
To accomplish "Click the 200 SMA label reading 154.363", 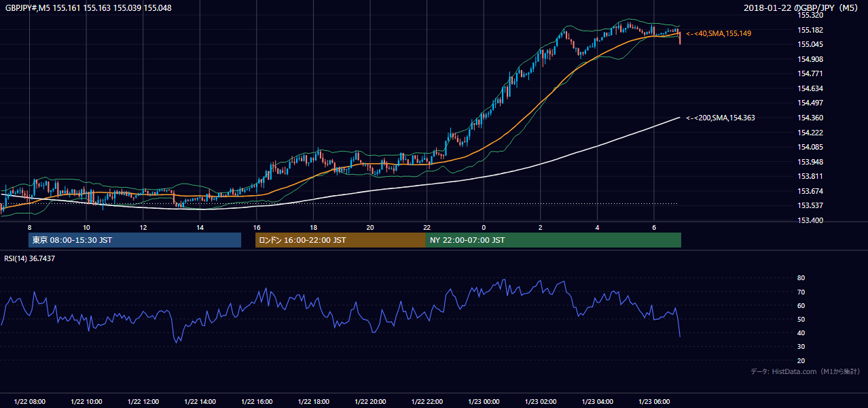I will 720,118.
